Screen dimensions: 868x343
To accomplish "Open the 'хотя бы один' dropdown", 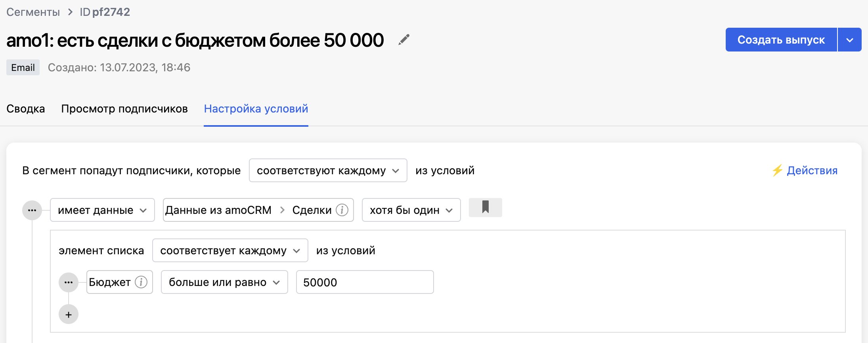I will [x=411, y=210].
